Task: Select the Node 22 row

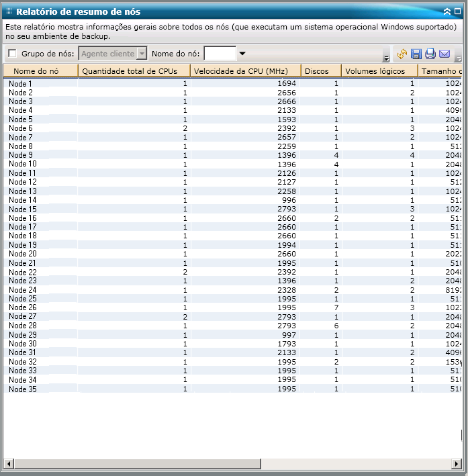Action: coord(233,272)
